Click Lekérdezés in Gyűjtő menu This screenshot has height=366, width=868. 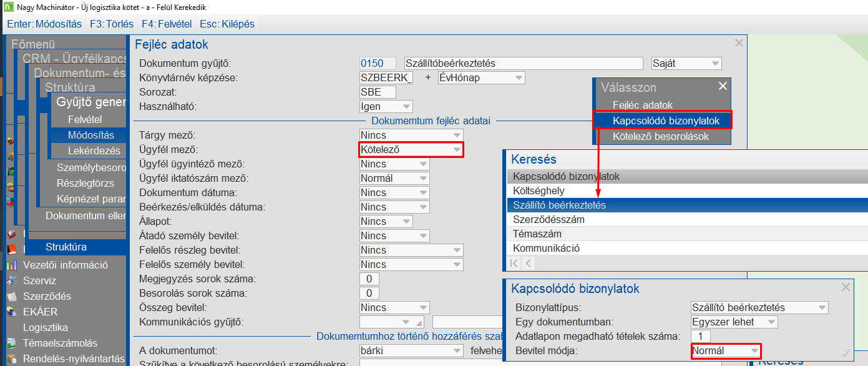pos(94,151)
